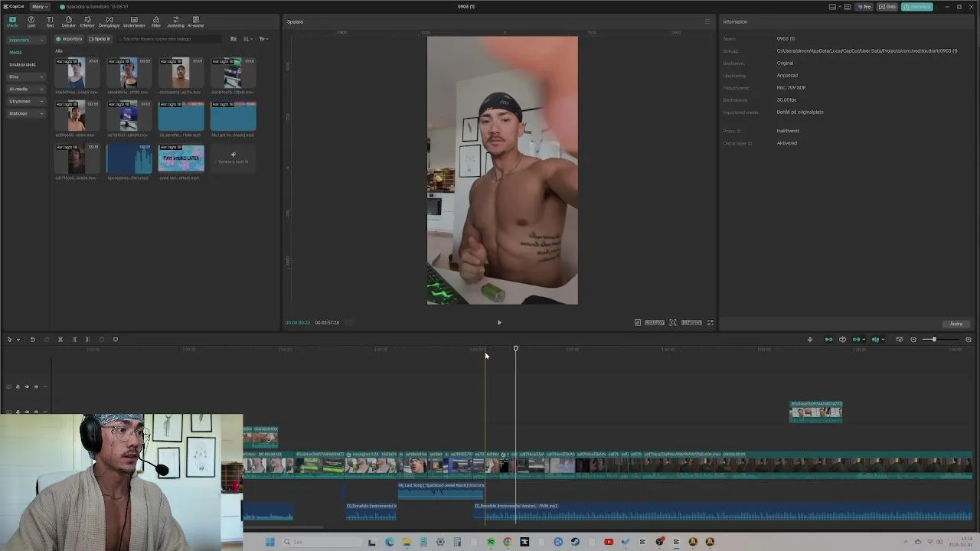Open the Filter tab
Image resolution: width=980 pixels, height=551 pixels.
(x=156, y=21)
